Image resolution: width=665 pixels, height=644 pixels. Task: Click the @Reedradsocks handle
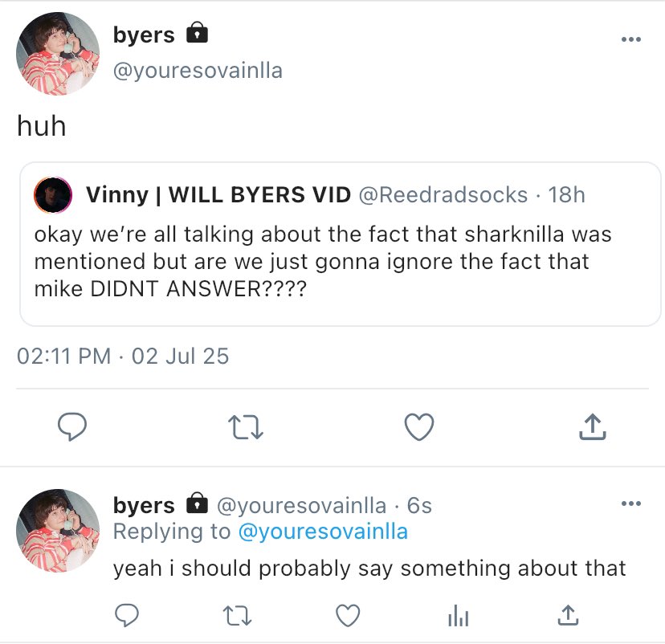(443, 194)
